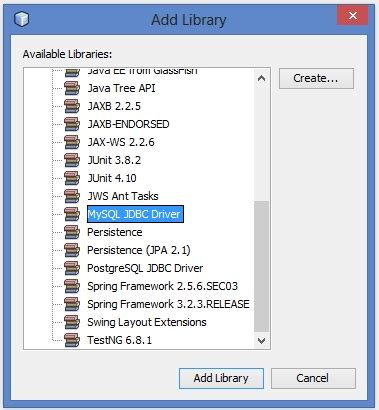Click the NetBeans cube icon in title bar
The height and width of the screenshot is (410, 379).
pos(22,19)
